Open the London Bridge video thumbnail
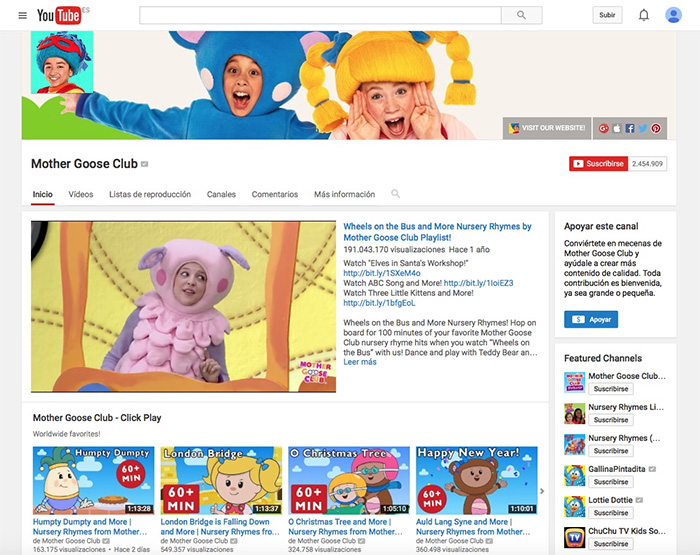 [x=221, y=480]
